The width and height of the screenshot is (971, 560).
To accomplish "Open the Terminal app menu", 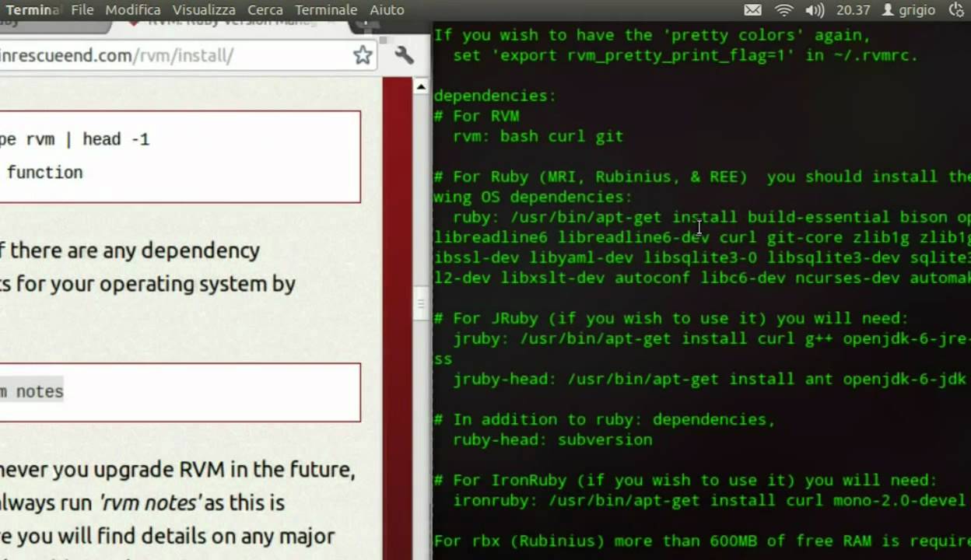I will 31,10.
